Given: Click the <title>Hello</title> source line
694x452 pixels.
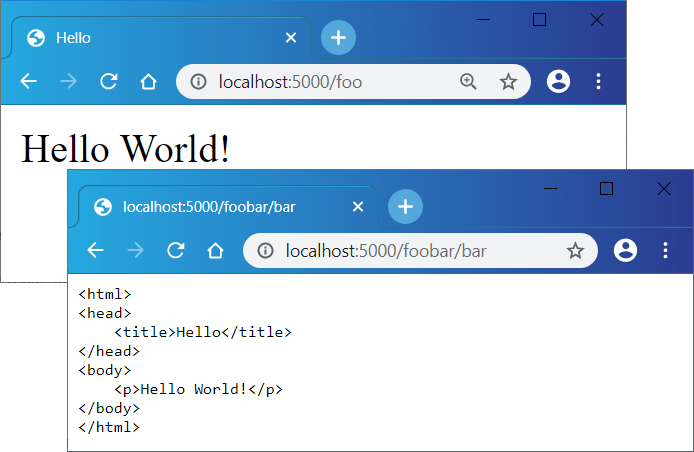Looking at the screenshot, I should 203,332.
